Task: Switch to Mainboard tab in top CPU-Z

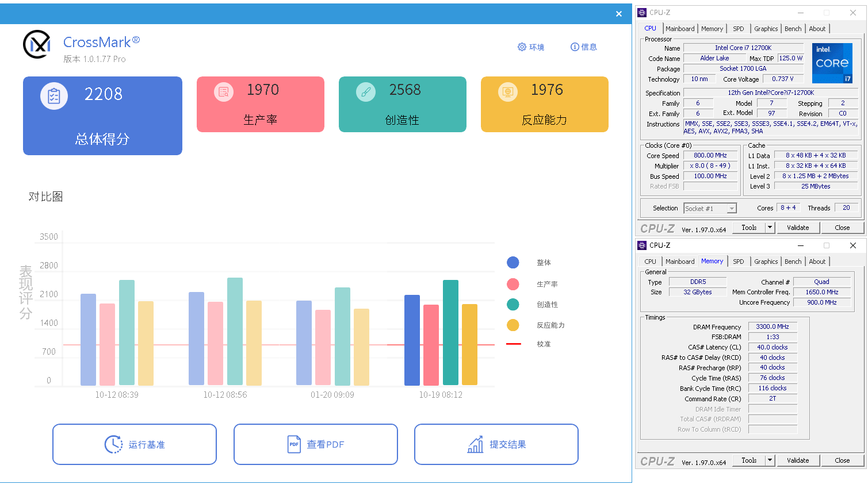Action: click(x=680, y=29)
